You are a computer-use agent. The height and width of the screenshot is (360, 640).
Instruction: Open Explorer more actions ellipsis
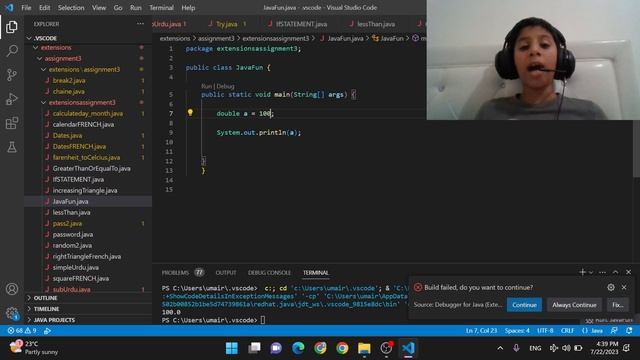[140, 24]
